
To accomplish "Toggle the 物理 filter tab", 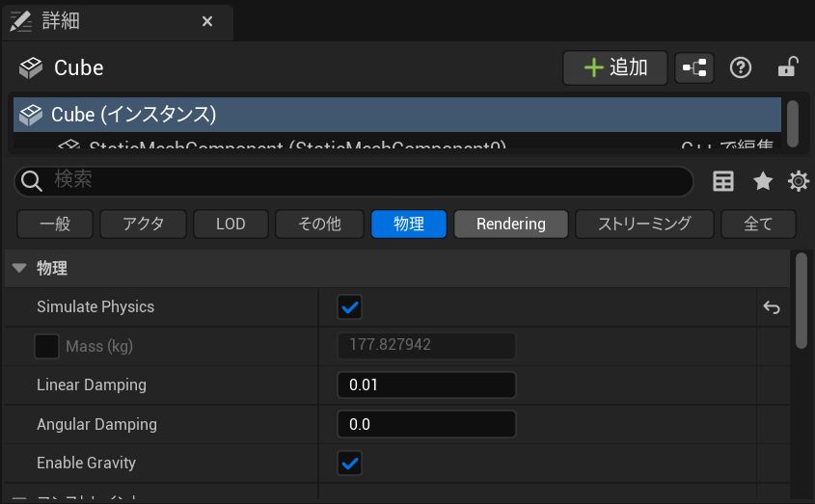I will 409,224.
